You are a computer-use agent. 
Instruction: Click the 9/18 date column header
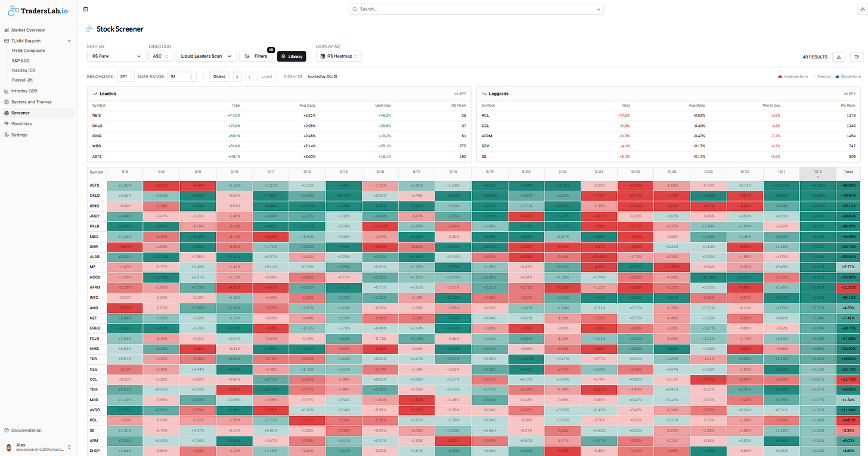(x=452, y=172)
